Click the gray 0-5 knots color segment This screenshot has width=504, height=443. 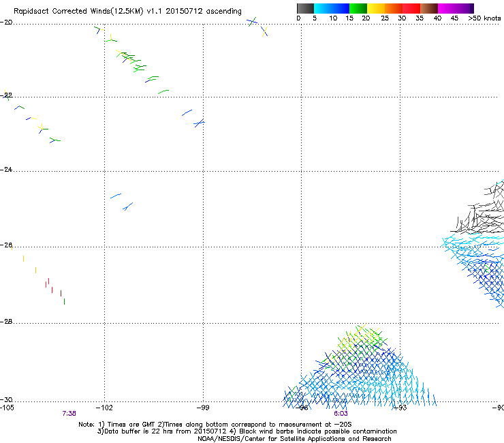[x=305, y=8]
